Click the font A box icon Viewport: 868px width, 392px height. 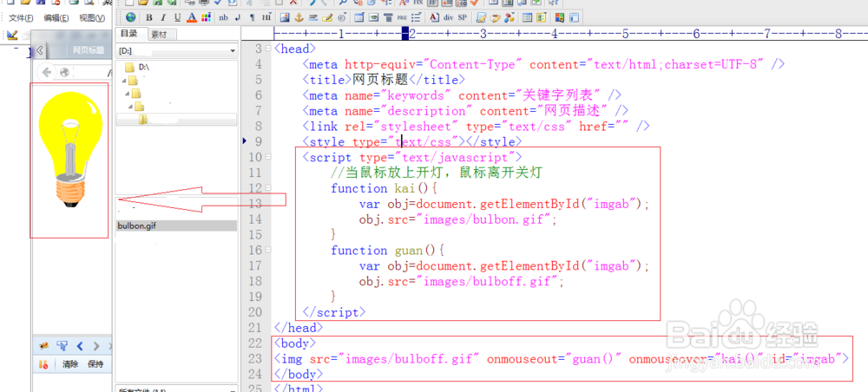click(x=435, y=17)
